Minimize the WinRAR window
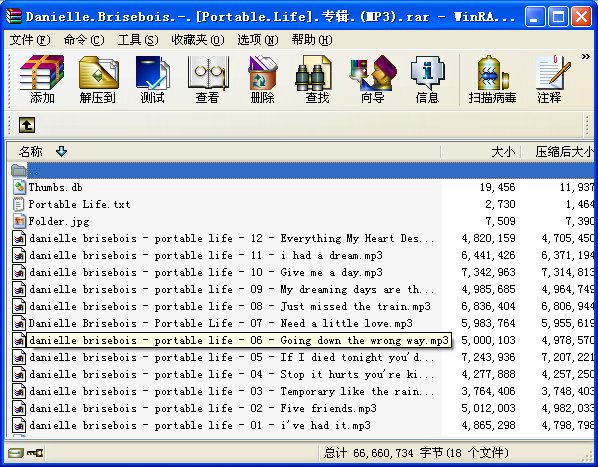 click(x=535, y=16)
